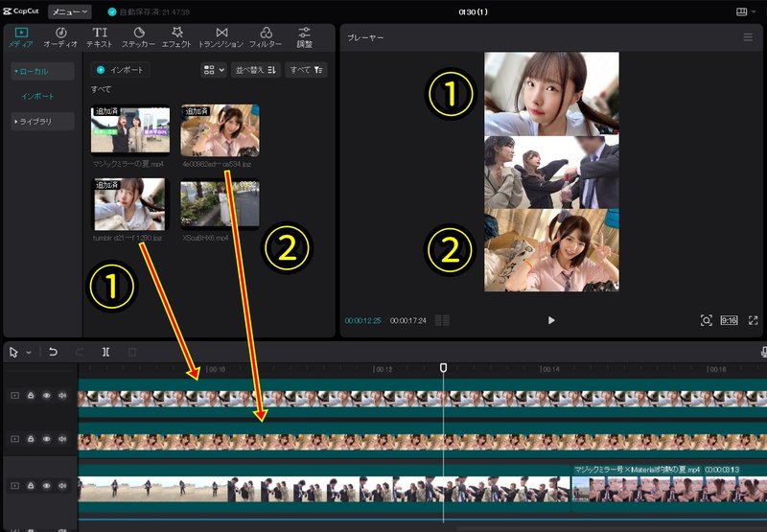Viewport: 767px width, 532px height.
Task: Lock the second video track
Action: click(x=31, y=439)
